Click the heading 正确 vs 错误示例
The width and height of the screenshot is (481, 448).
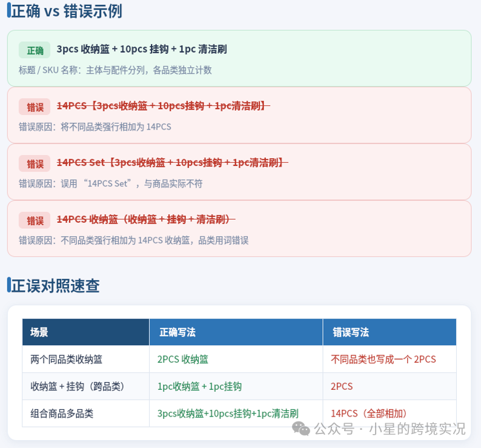(x=67, y=11)
